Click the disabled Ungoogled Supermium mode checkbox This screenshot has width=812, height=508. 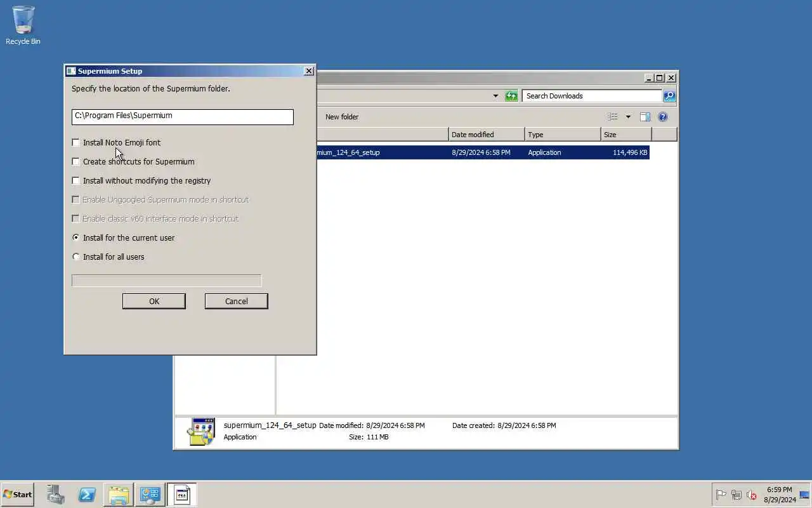point(76,200)
